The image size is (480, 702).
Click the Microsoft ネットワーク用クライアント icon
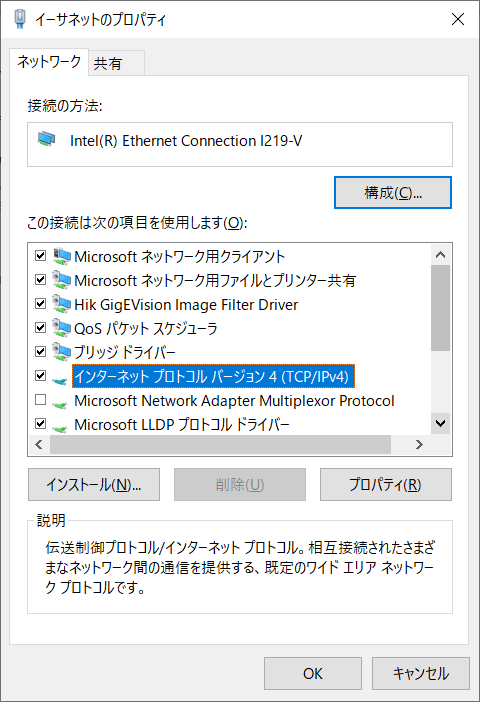tap(62, 256)
